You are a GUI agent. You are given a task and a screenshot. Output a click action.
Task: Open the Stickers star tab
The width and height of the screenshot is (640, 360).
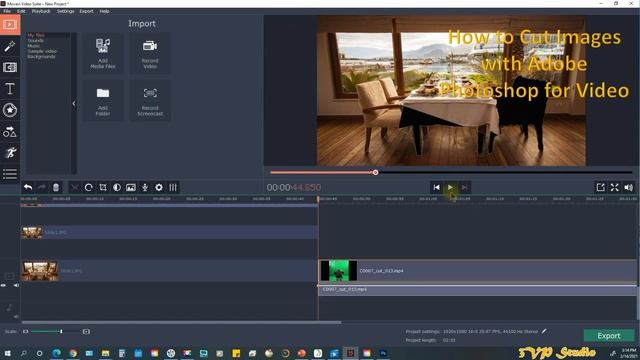tap(10, 110)
